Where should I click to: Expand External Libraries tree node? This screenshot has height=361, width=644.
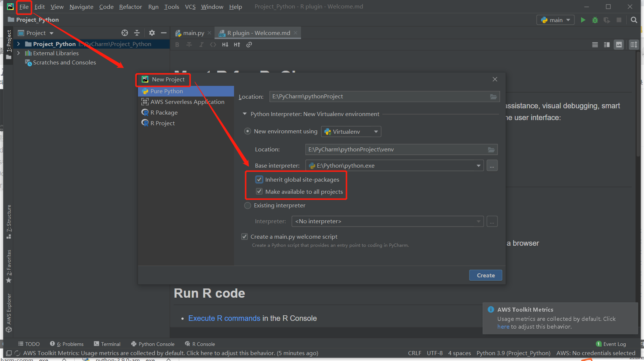click(18, 53)
